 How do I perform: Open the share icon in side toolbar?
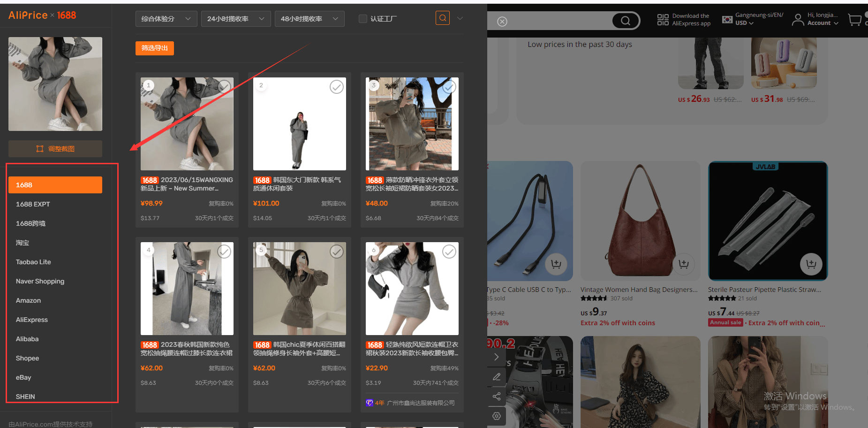[497, 397]
